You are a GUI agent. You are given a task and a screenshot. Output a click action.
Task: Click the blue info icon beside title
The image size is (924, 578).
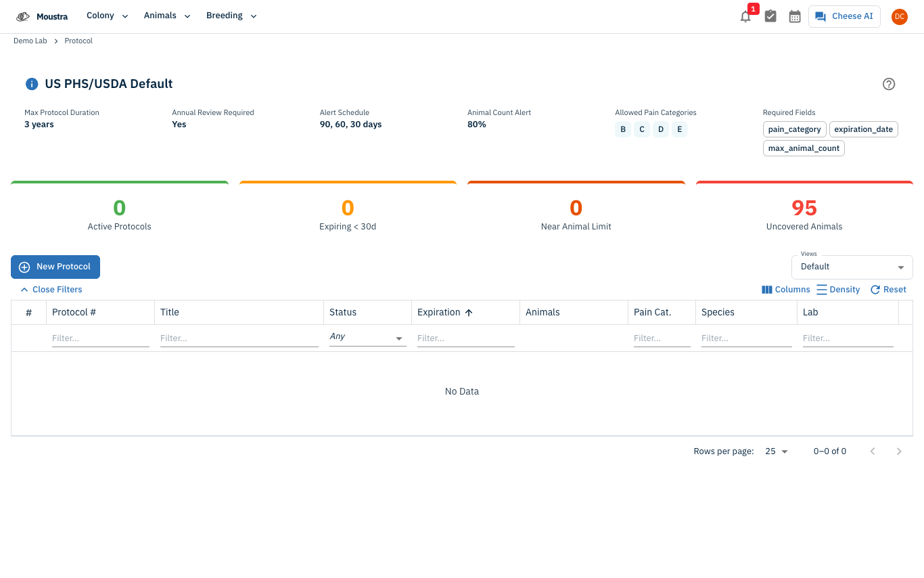point(32,84)
